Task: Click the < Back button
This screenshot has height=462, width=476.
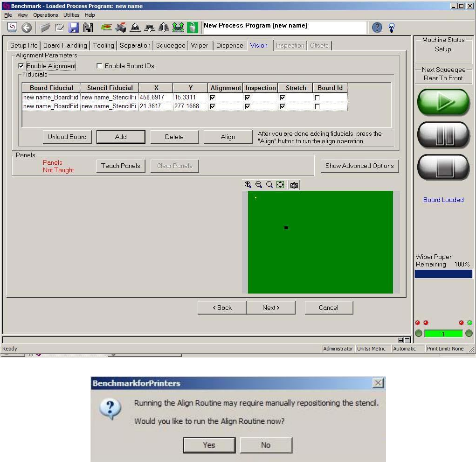Action: coord(222,308)
